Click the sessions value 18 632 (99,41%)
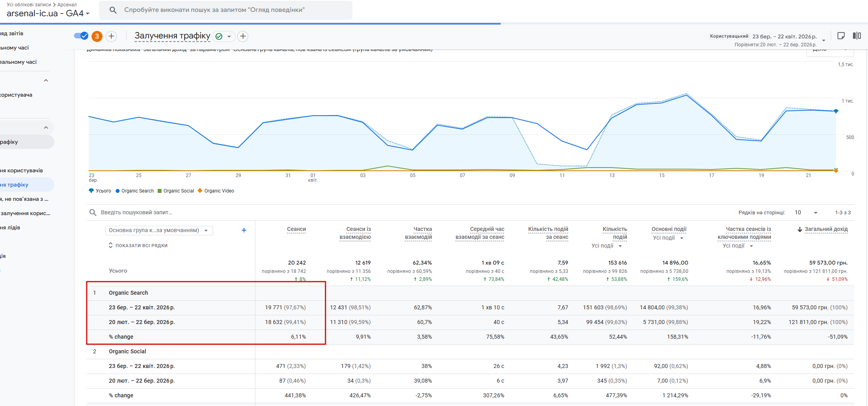The height and width of the screenshot is (406, 868). [x=286, y=322]
